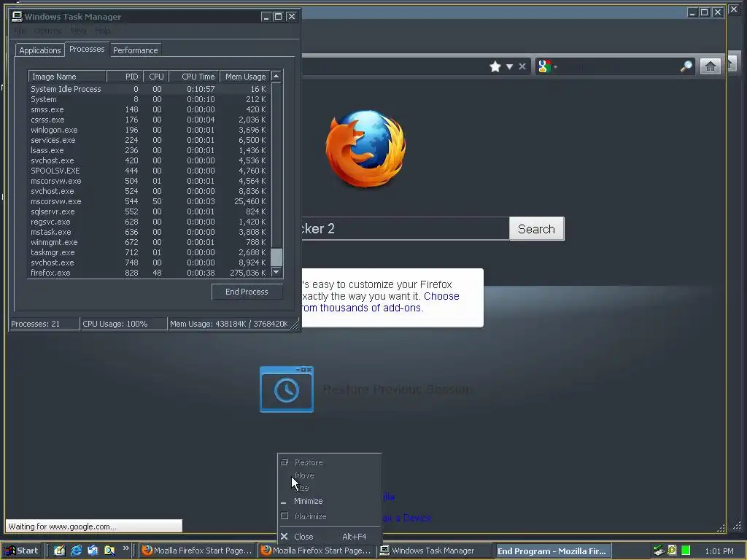Click the first quick launch icon beside Start

59,551
